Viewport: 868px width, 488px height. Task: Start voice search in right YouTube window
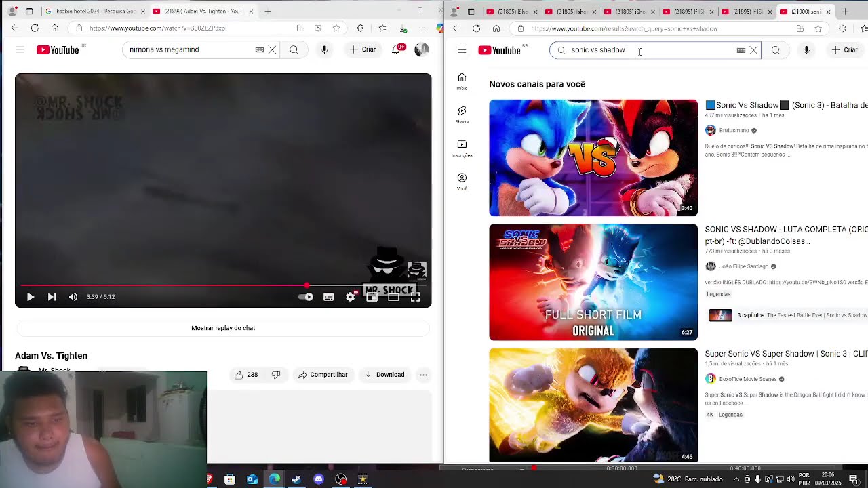(x=806, y=50)
